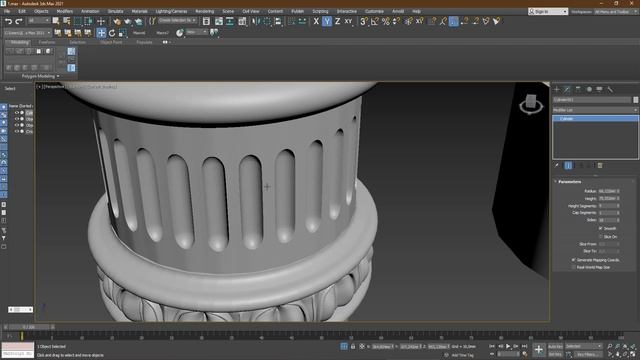Open the Display command panel tab
Viewport: 640px width, 360px height.
[x=599, y=89]
